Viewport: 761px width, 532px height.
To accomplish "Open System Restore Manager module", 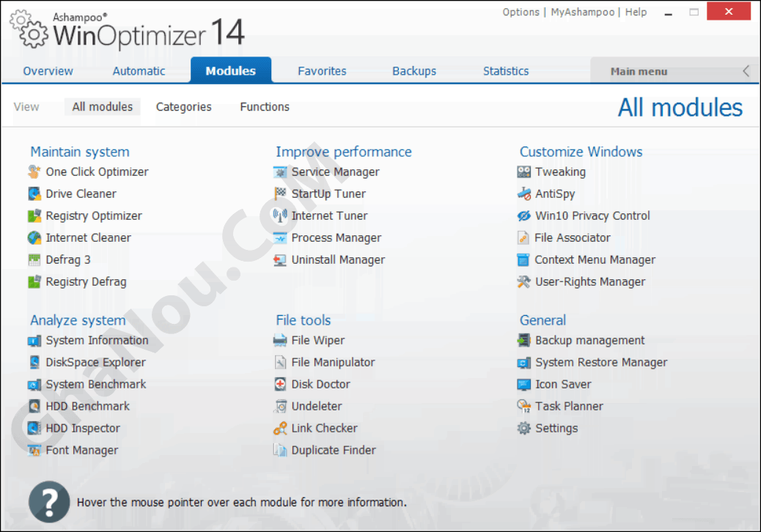I will pos(601,362).
